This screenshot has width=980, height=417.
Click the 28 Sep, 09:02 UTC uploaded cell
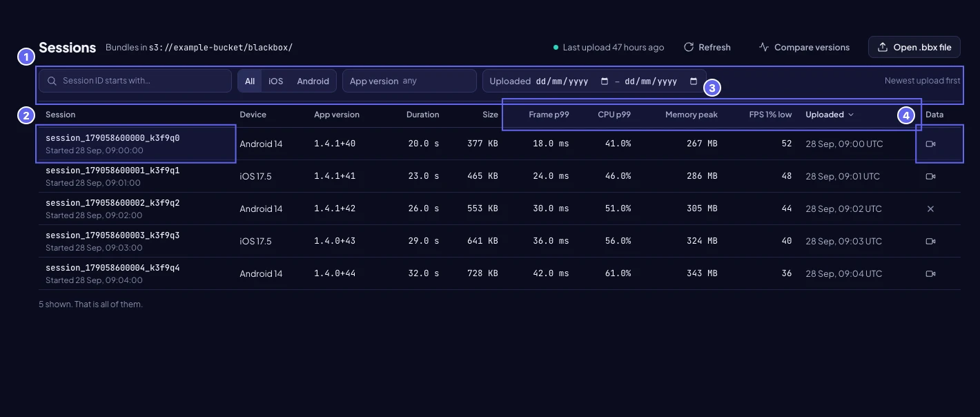(x=843, y=208)
